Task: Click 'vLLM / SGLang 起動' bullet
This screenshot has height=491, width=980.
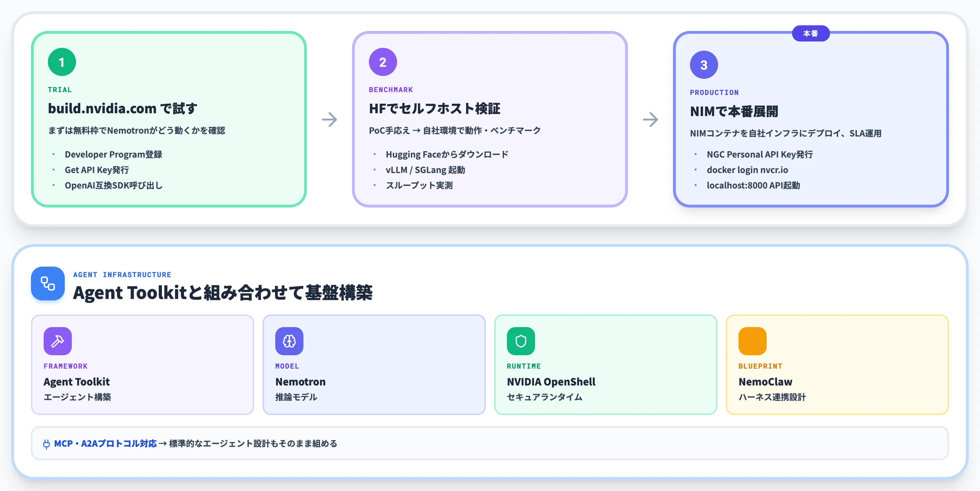Action: tap(425, 170)
